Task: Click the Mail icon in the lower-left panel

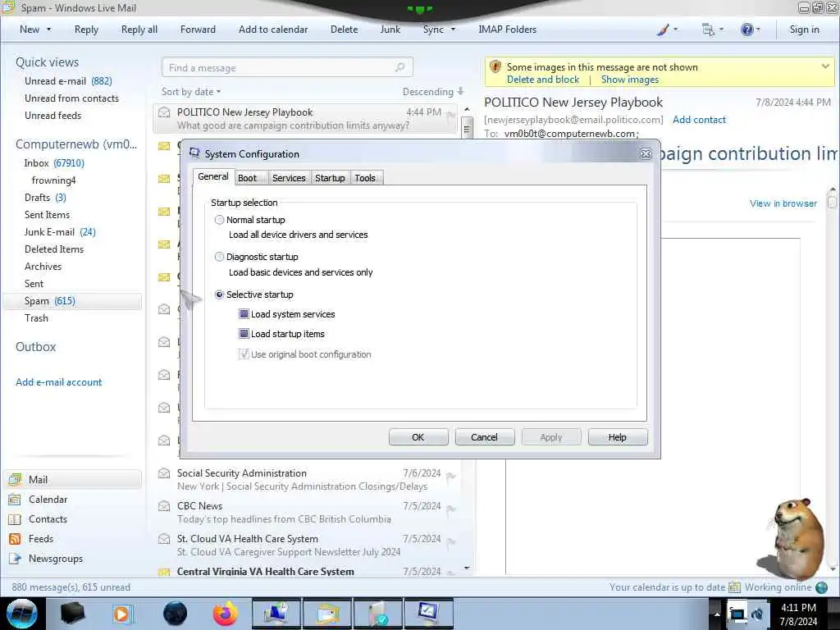Action: [15, 479]
